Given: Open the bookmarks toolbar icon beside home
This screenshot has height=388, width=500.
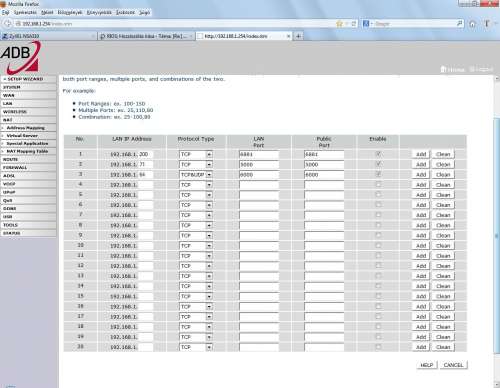Looking at the screenshot, I should point(487,24).
